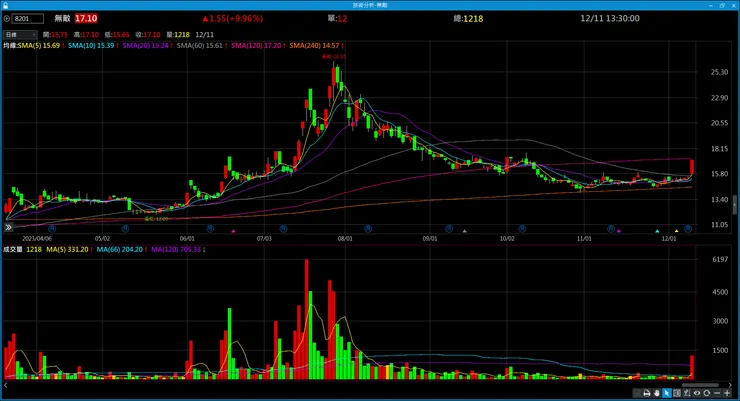Click the timestamp 12/11 13:30:00

610,18
